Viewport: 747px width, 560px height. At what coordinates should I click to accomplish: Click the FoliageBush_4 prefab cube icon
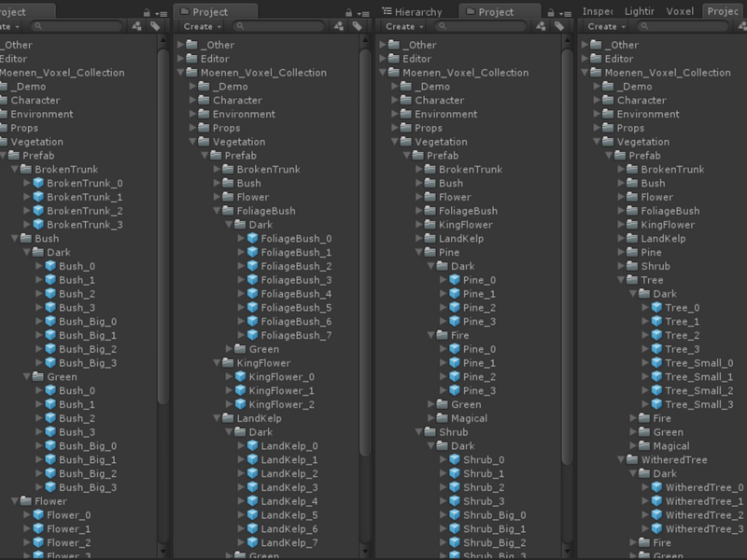tap(252, 294)
